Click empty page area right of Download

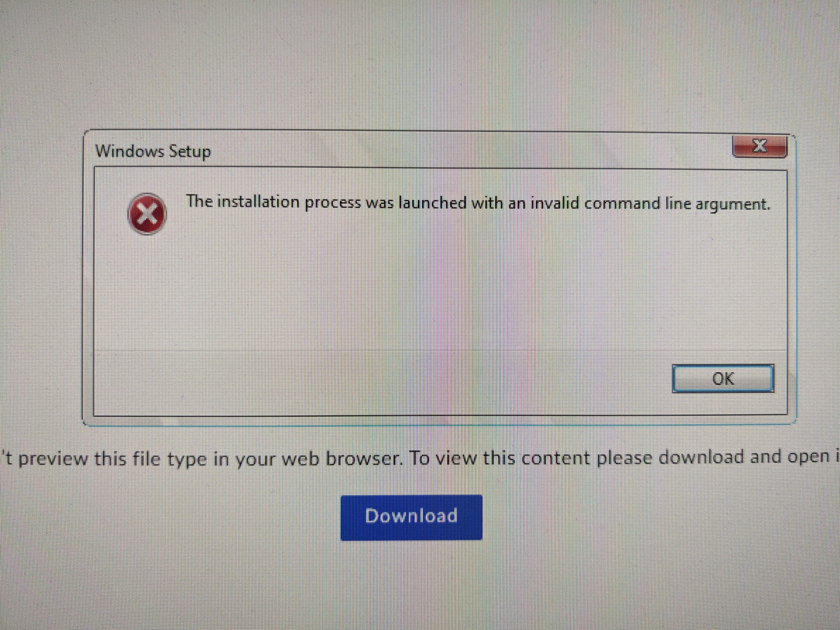[x=661, y=517]
